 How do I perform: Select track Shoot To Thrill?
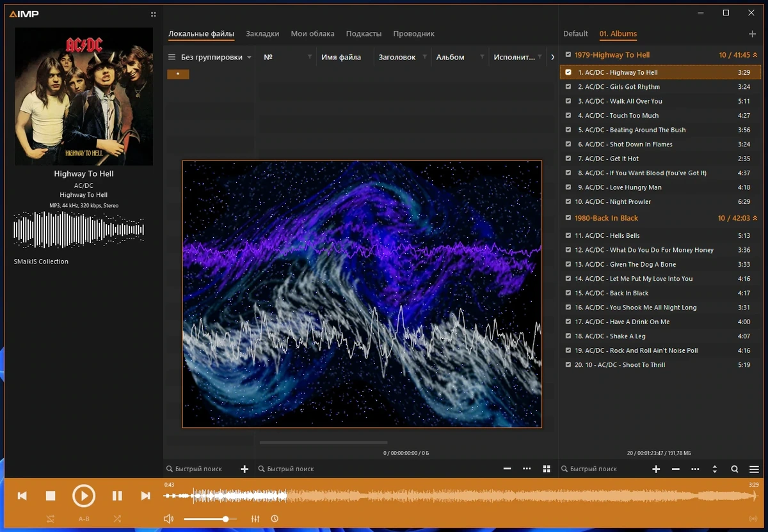(x=660, y=365)
